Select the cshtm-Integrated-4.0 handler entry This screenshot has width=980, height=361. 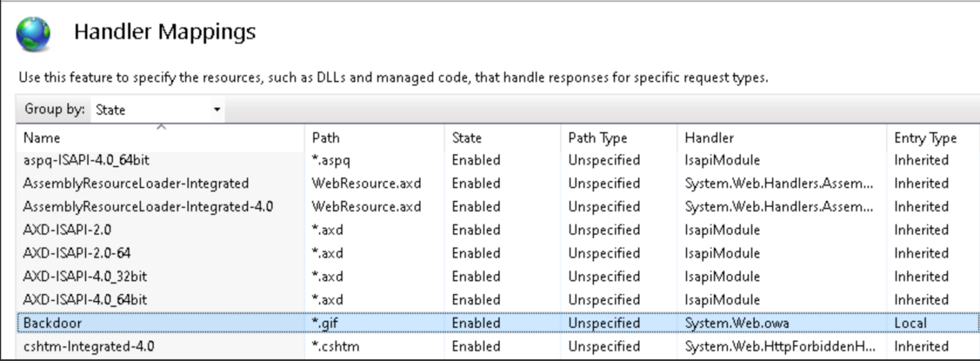click(88, 347)
